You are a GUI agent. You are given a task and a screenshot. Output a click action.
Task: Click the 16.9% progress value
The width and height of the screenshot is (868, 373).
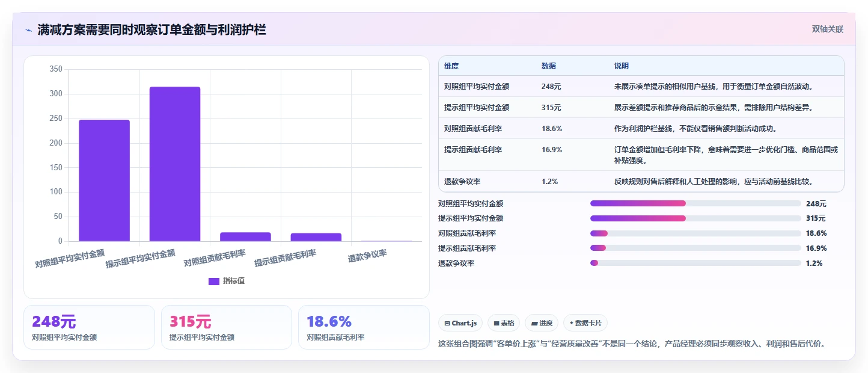tap(816, 248)
